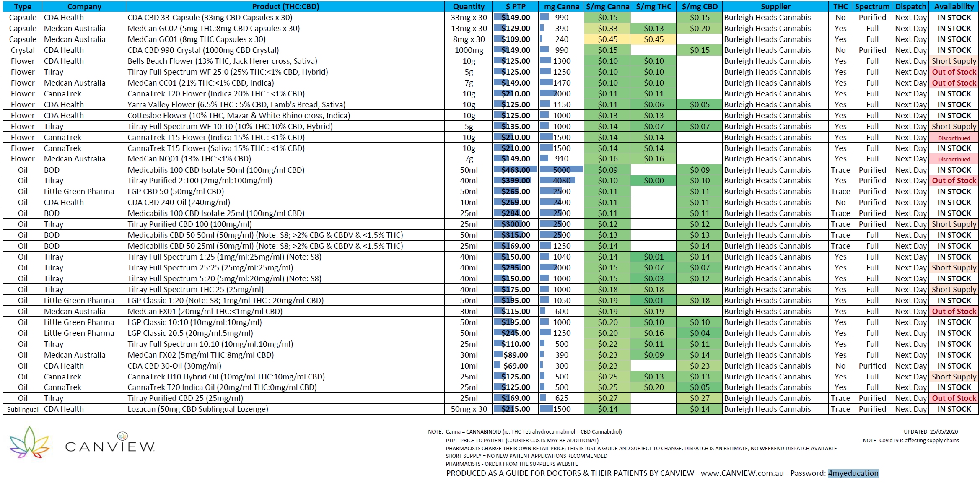Click the cell 'MedCan GC01 (8mg THC Capsules x 30)'
The image size is (980, 483).
[x=285, y=39]
